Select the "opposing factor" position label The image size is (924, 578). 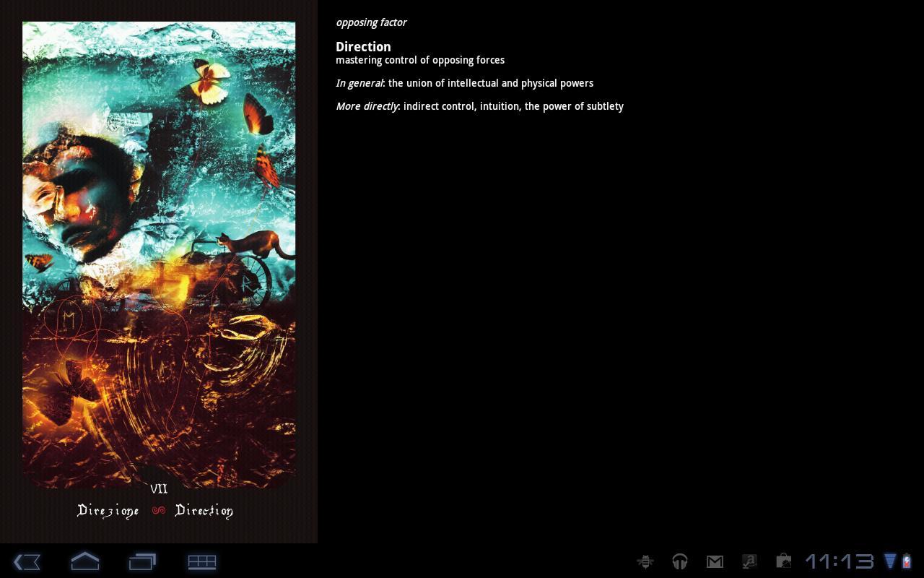371,22
